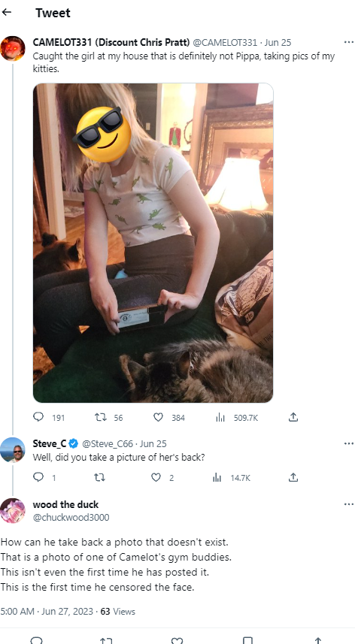355x644 pixels.
Task: Open the CAMELOT331 profile avatar
Action: (x=13, y=48)
